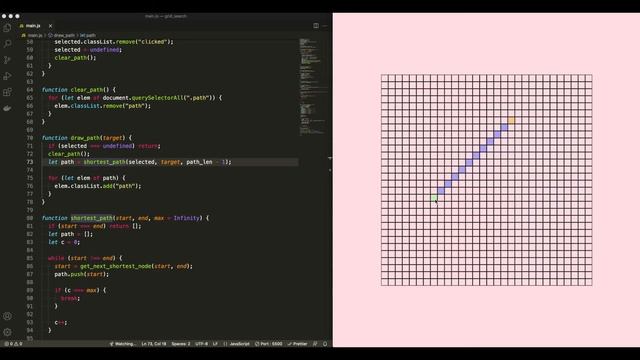This screenshot has width=640, height=360.
Task: Open the Extensions view in the activity bar
Action: click(x=7, y=92)
